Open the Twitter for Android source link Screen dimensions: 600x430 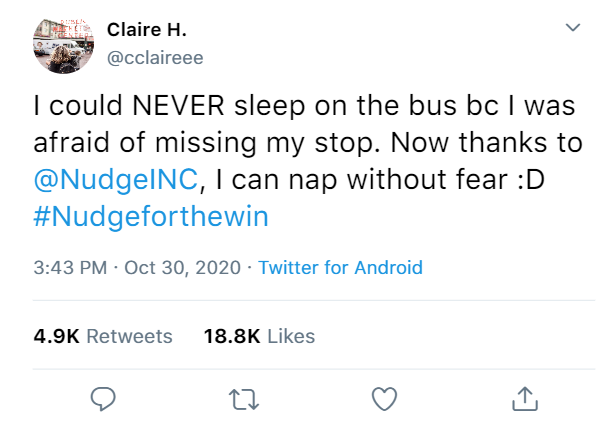click(341, 267)
